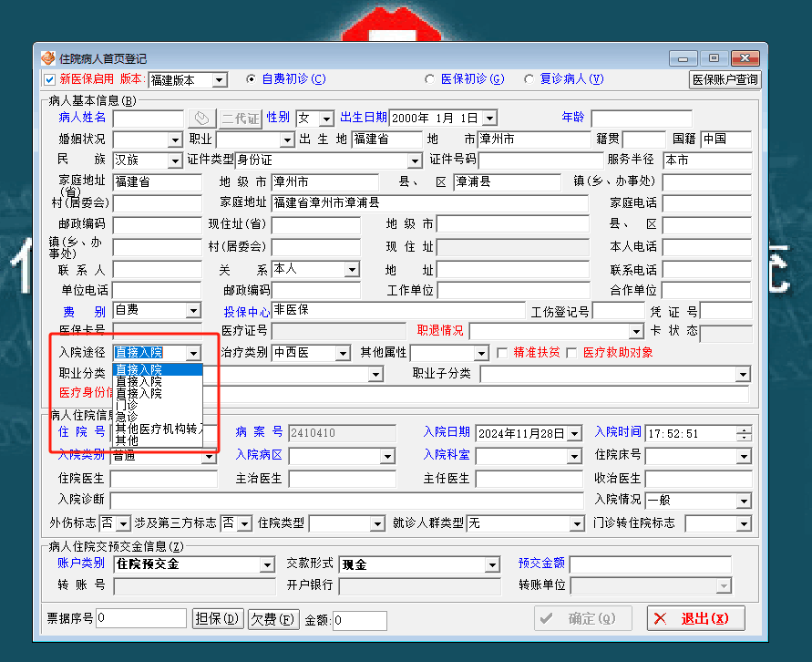Click the 医保账户查询 button

point(725,79)
